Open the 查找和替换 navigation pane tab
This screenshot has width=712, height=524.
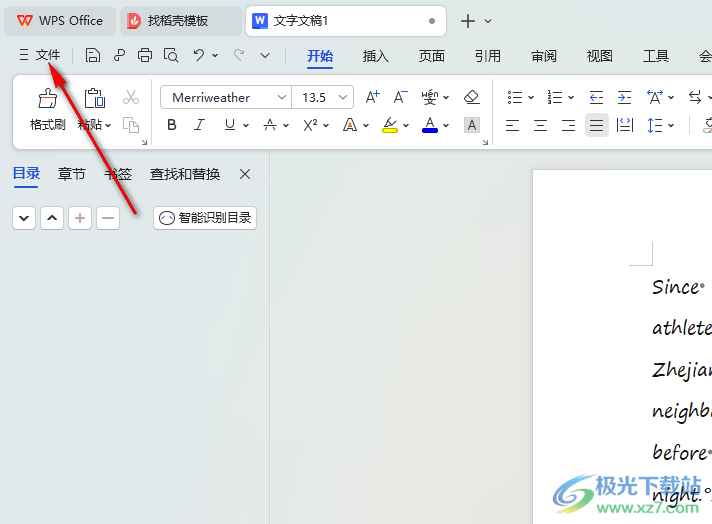(185, 174)
